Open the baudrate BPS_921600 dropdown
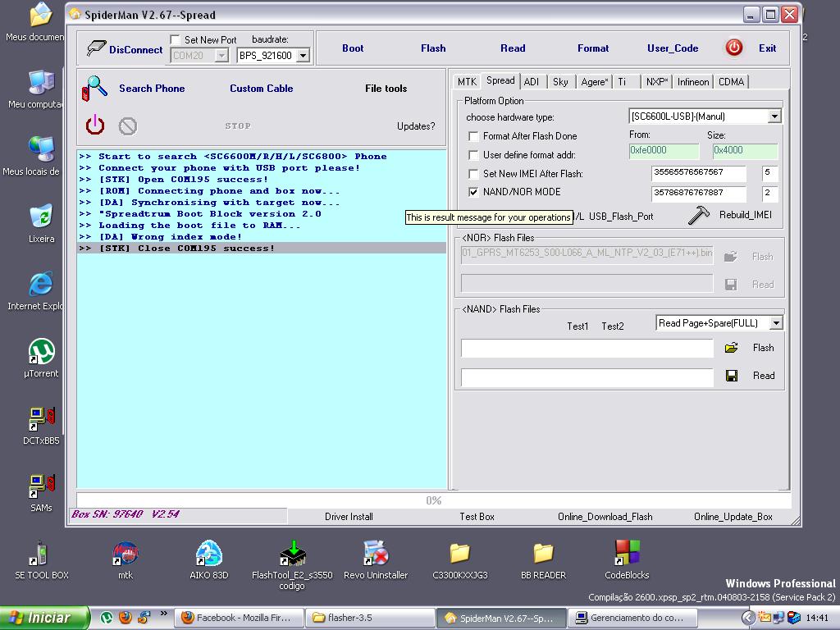The width and height of the screenshot is (840, 630). pos(303,55)
